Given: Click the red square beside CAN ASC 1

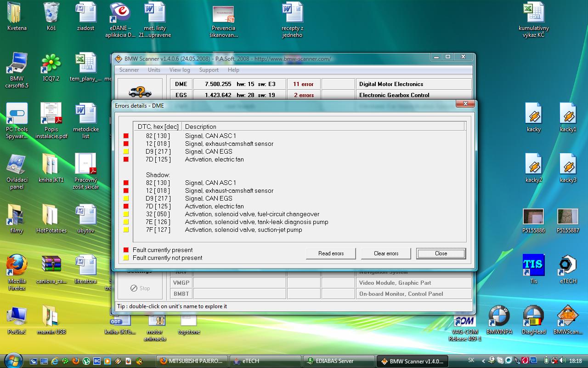Looking at the screenshot, I should [x=126, y=136].
